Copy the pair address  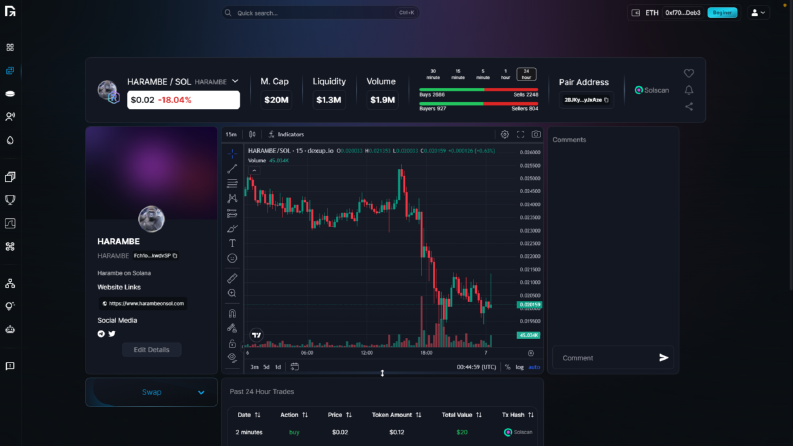(x=606, y=100)
